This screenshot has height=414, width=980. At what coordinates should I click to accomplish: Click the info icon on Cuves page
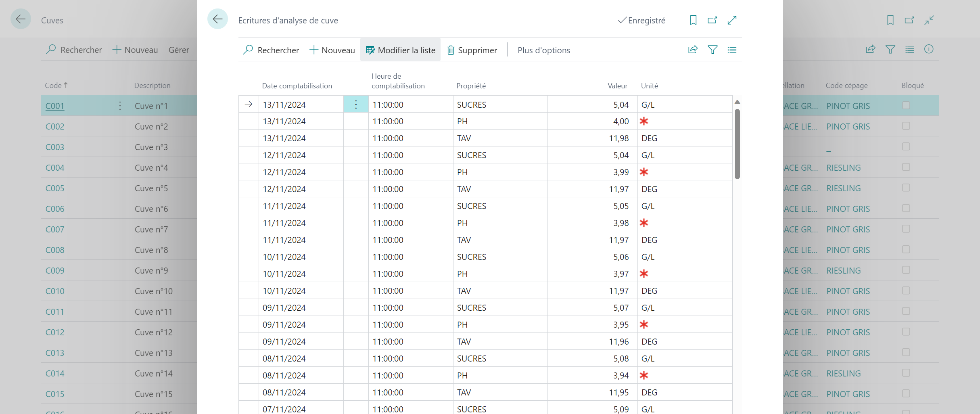929,49
